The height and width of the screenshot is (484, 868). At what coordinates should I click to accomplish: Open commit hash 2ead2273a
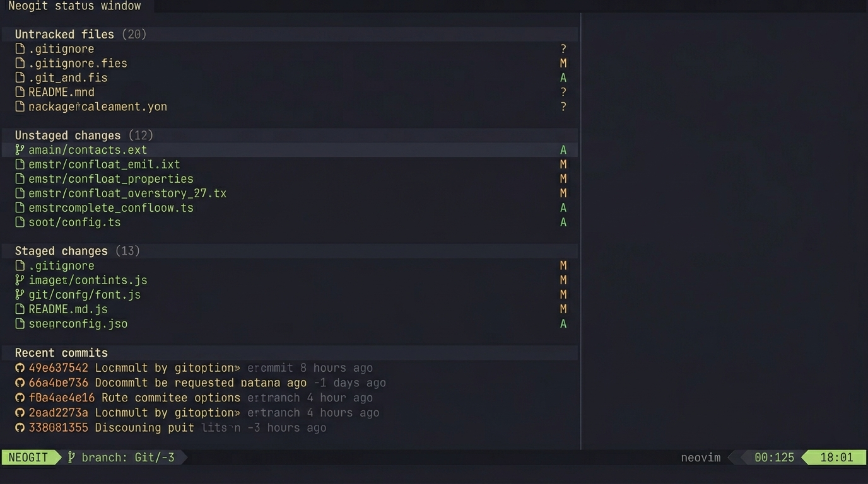pyautogui.click(x=58, y=413)
